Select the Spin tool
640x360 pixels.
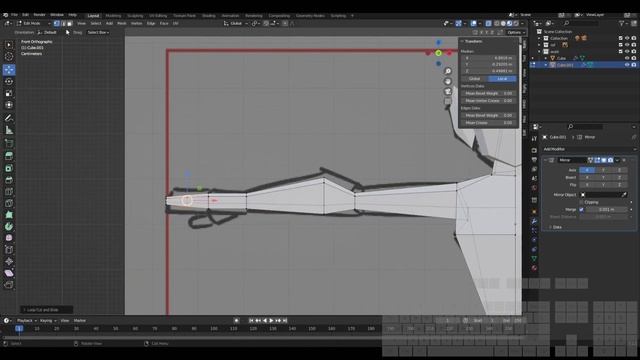point(9,226)
